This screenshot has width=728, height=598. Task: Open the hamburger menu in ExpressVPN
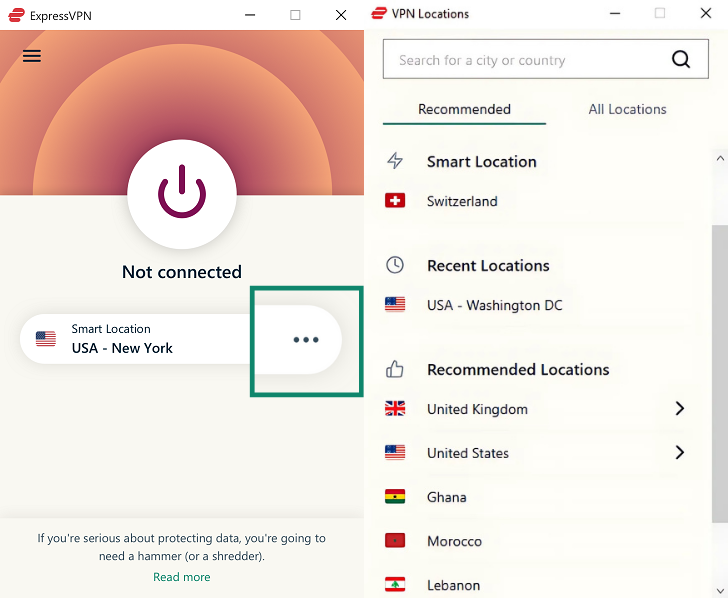pyautogui.click(x=32, y=56)
